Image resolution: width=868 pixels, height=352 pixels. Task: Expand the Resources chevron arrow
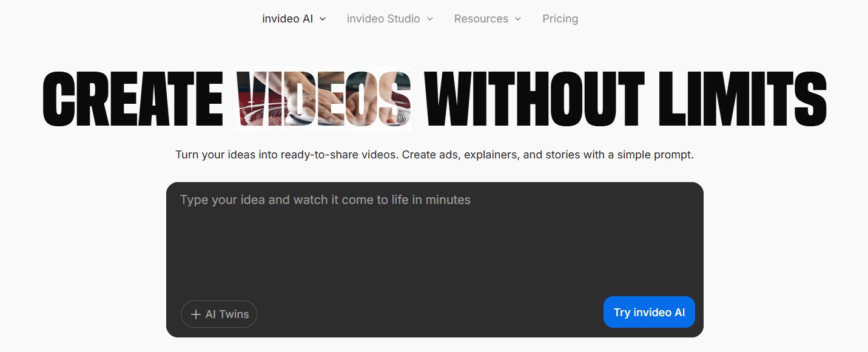(x=518, y=19)
